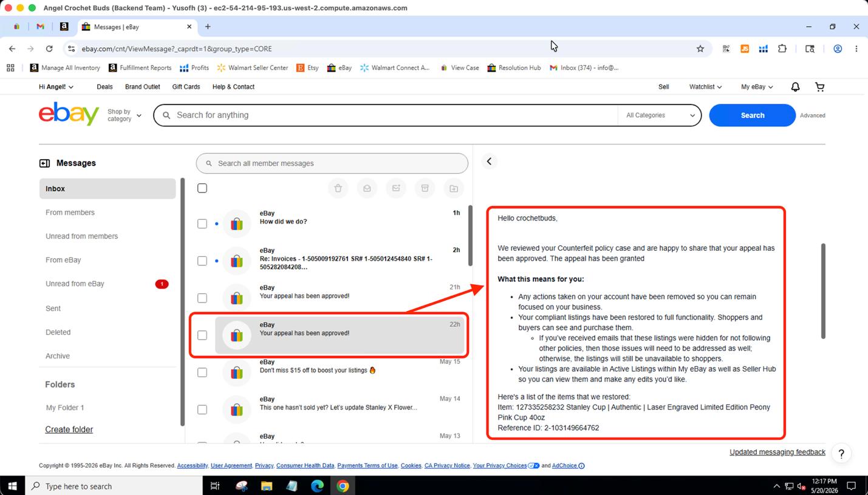Expand the "Hi Angel!" account dropdown

click(56, 87)
